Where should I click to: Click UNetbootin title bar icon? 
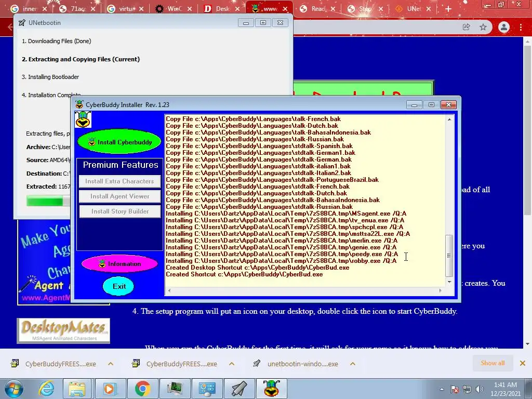coord(22,23)
